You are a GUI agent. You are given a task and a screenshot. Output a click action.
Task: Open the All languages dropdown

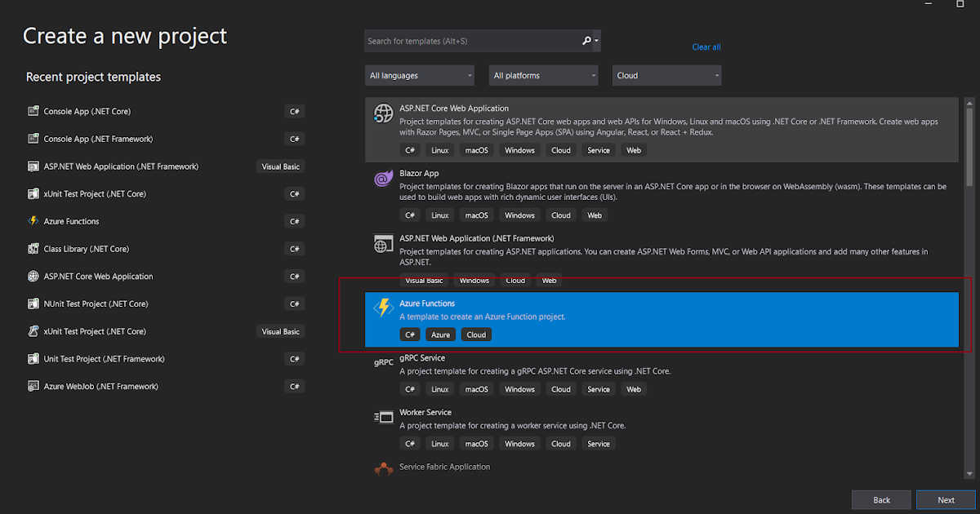[420, 75]
